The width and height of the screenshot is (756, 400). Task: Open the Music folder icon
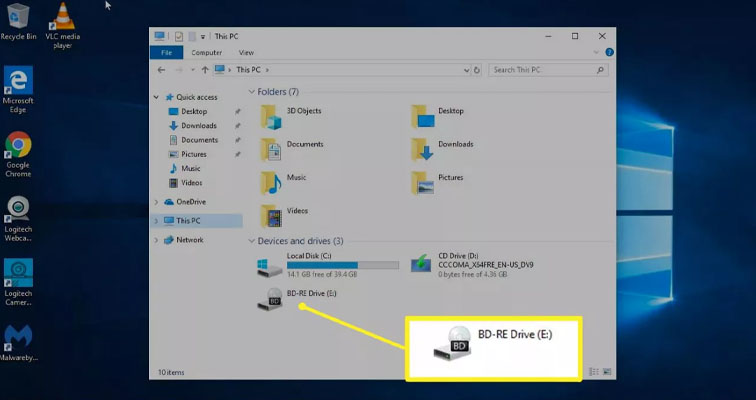[x=271, y=182]
